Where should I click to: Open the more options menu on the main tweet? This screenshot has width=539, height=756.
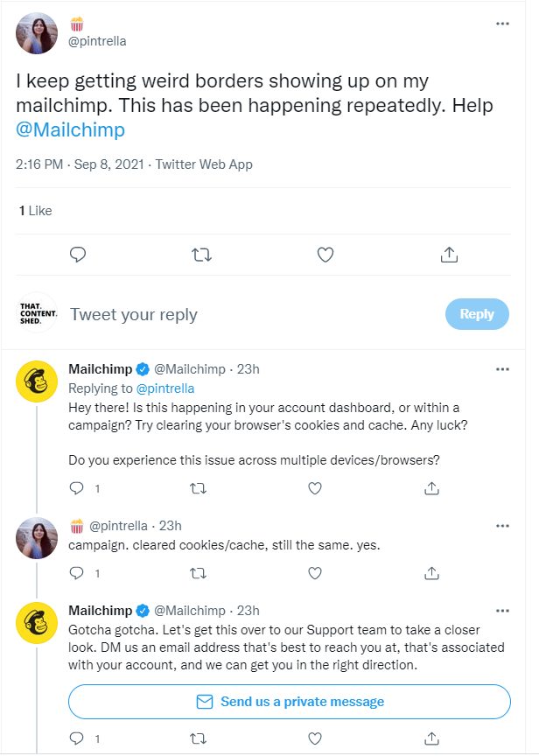pos(503,22)
